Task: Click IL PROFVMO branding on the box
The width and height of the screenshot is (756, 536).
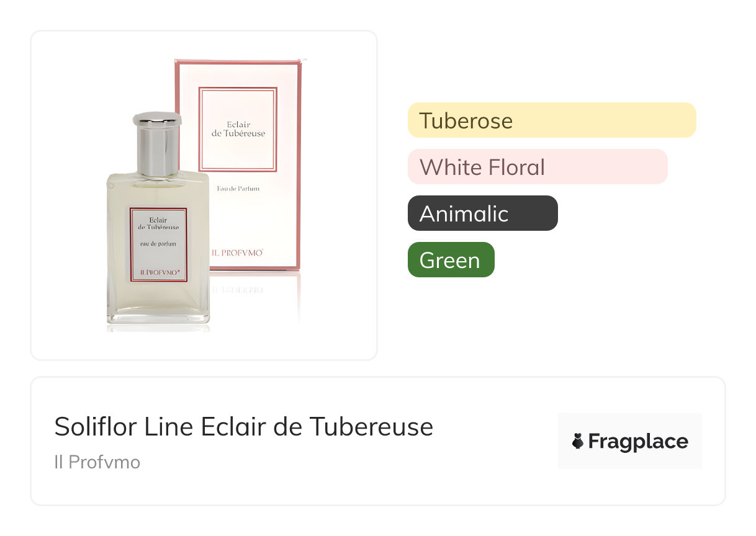Action: (238, 253)
